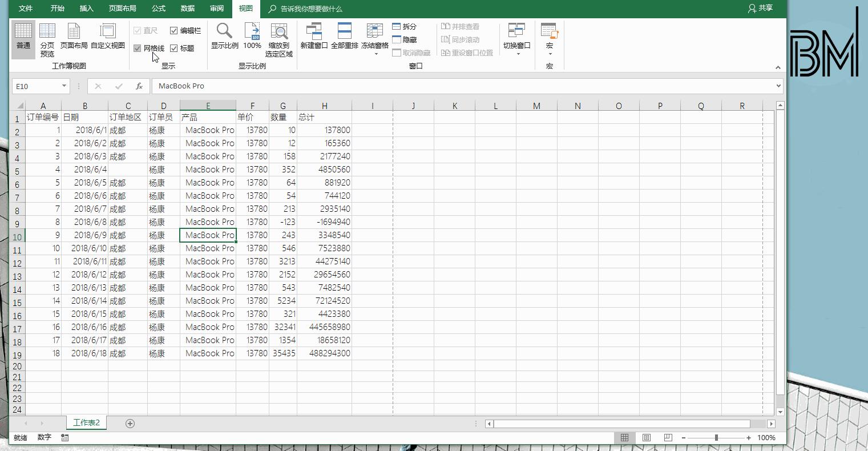868x451 pixels.
Task: Click the formula bar input showing MacBook Pro
Action: [463, 86]
